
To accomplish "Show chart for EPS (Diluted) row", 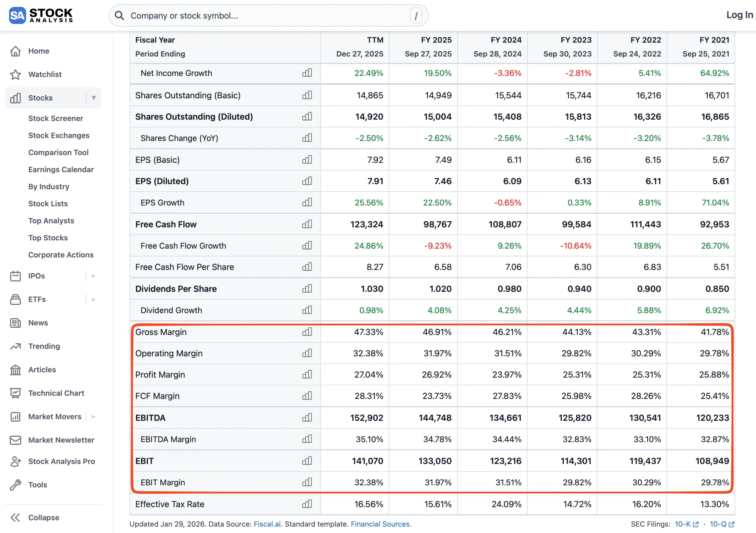I will [307, 181].
